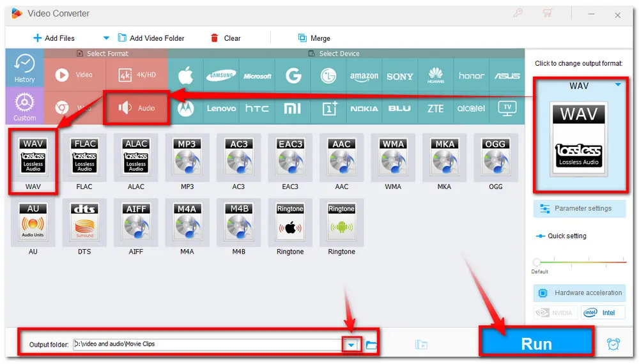Open the alarm clock scheduler icon

[613, 344]
